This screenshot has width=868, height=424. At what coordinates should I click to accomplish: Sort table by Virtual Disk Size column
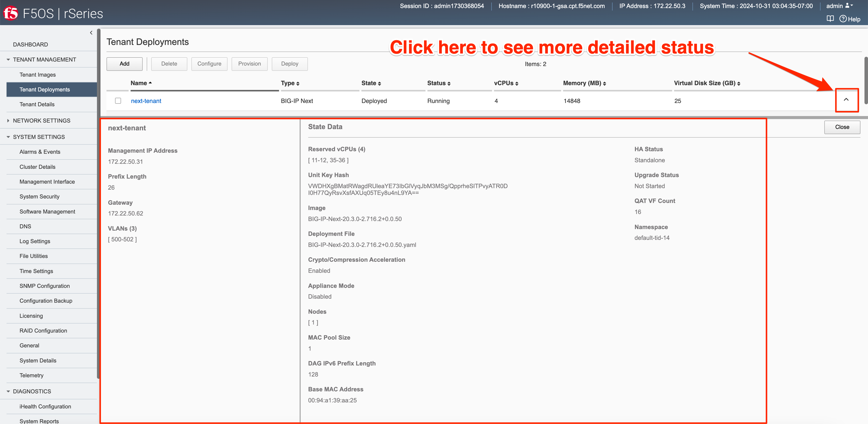(707, 83)
